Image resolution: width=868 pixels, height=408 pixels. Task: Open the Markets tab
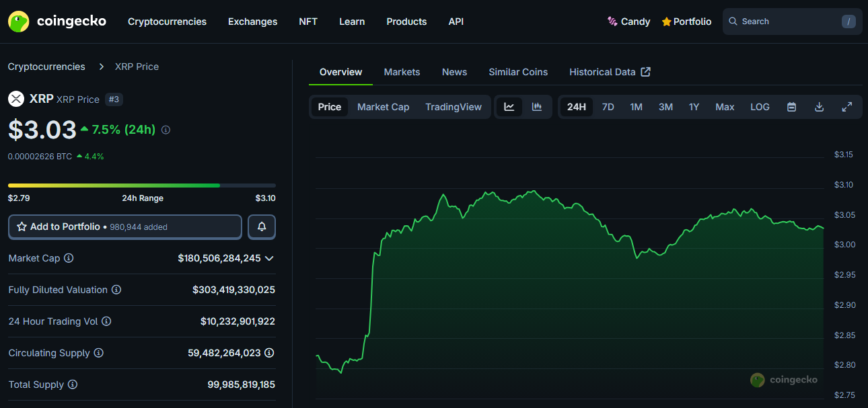click(x=402, y=72)
